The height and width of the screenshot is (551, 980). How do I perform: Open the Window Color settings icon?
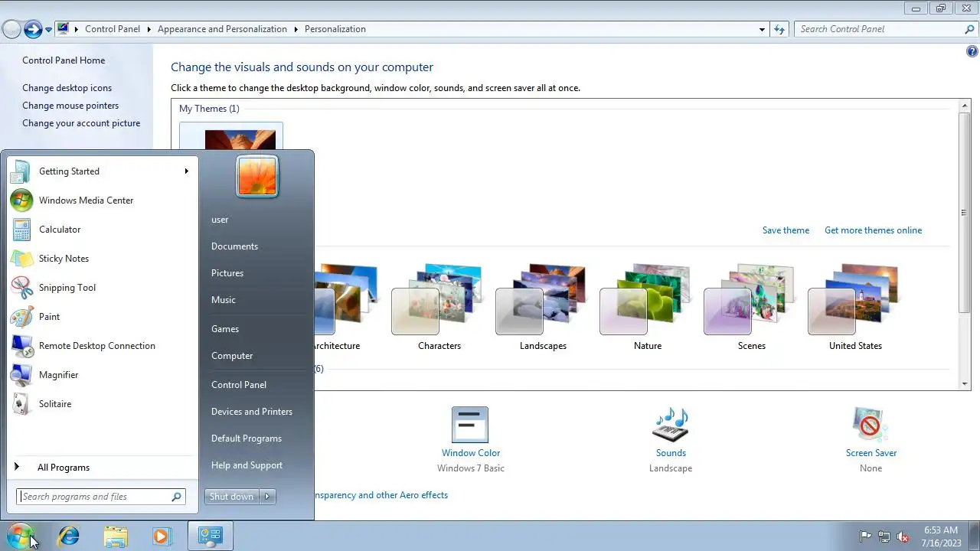(470, 424)
